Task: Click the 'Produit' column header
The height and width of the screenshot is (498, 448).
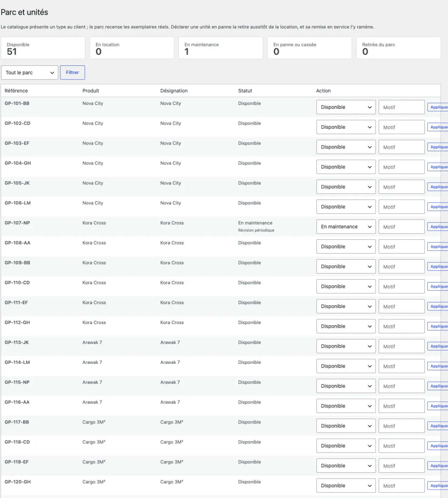Action: pos(91,91)
